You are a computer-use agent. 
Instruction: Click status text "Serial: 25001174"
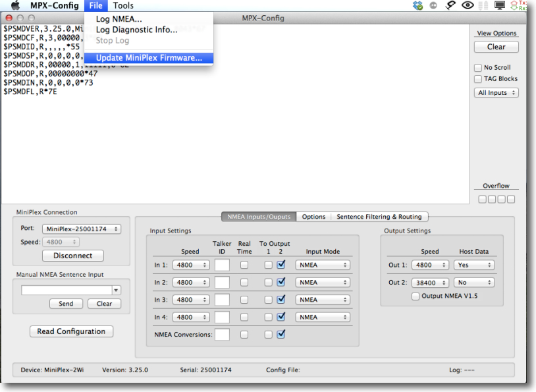coord(206,370)
